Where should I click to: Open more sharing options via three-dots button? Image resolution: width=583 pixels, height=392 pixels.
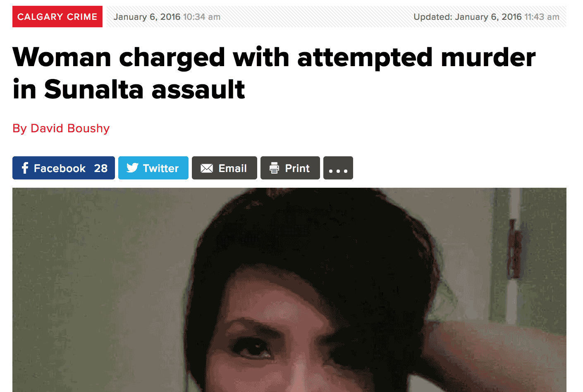pyautogui.click(x=338, y=168)
